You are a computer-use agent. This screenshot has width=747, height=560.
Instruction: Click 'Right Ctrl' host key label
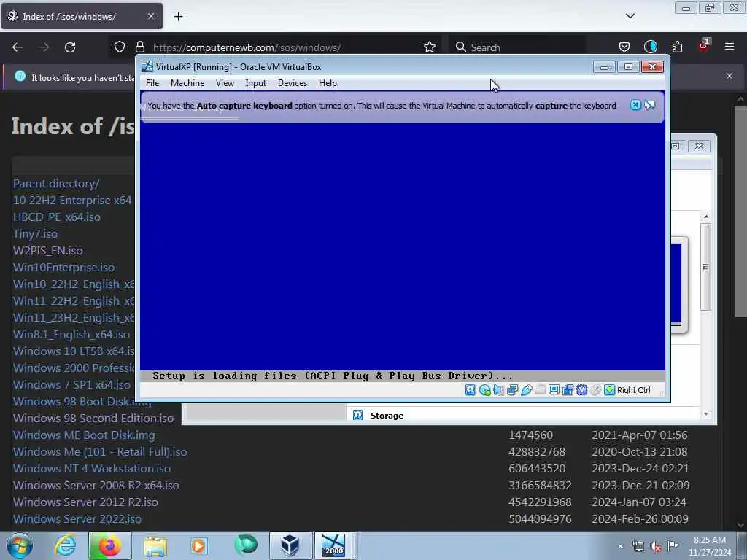634,390
